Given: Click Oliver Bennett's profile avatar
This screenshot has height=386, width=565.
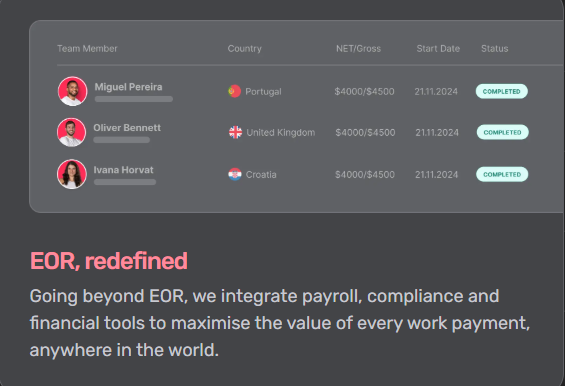Looking at the screenshot, I should (x=72, y=132).
